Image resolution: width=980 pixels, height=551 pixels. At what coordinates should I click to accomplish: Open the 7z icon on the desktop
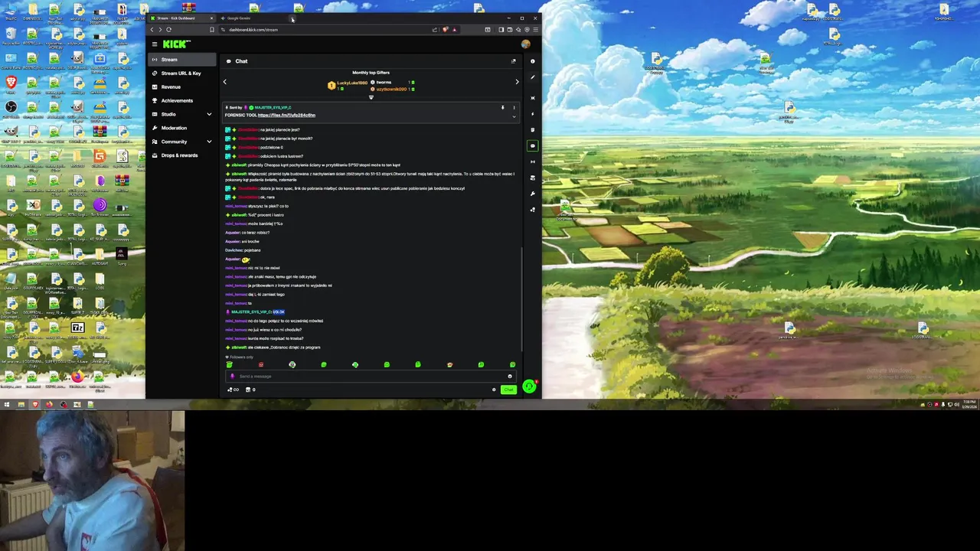click(x=77, y=328)
